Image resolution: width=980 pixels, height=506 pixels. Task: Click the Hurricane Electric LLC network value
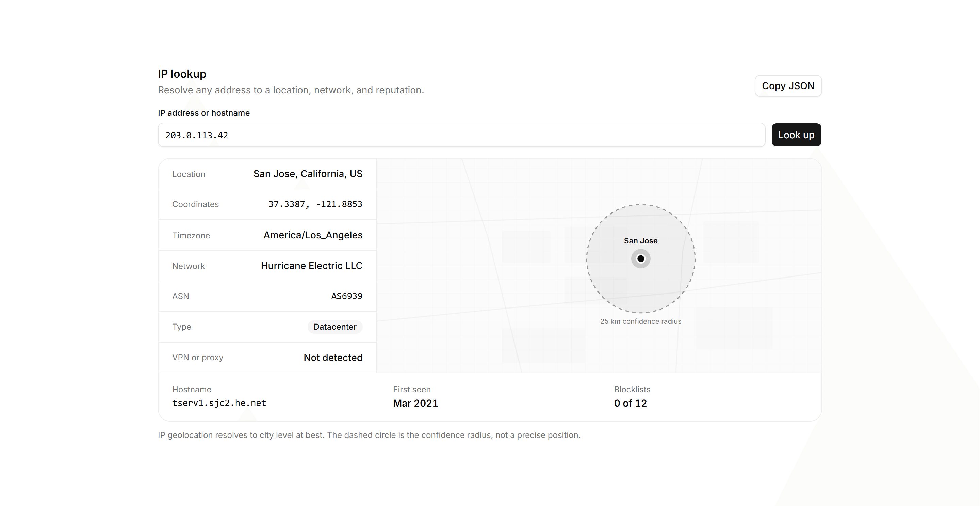312,265
